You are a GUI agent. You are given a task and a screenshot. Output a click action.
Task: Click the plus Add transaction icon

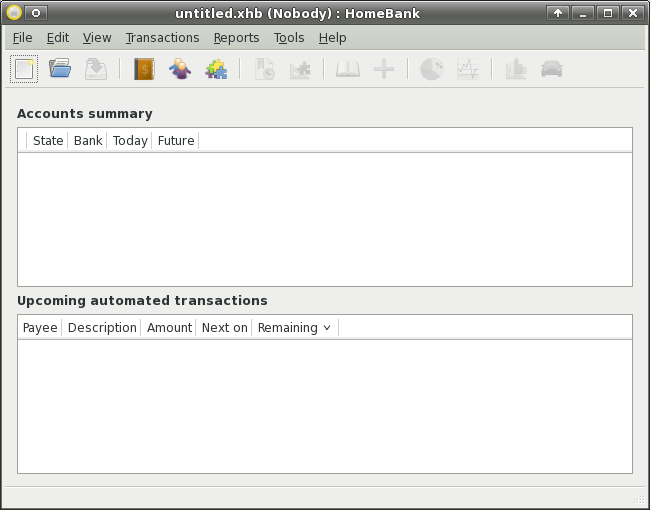(384, 69)
